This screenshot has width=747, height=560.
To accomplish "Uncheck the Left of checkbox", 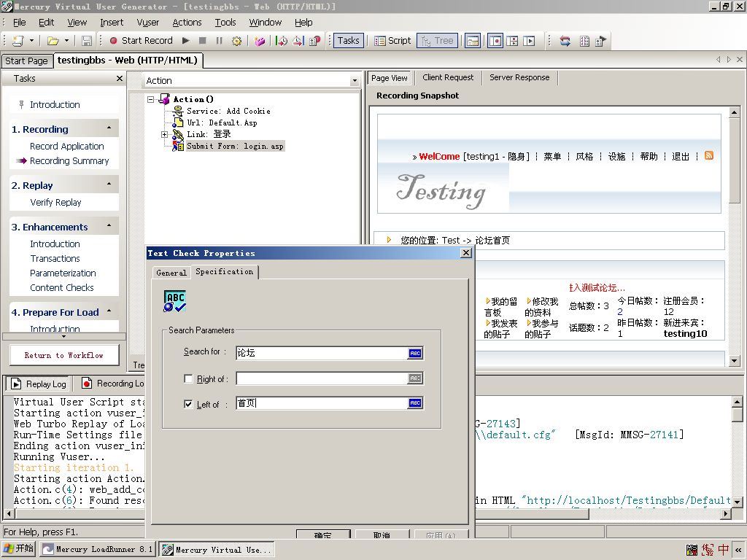I will 189,404.
